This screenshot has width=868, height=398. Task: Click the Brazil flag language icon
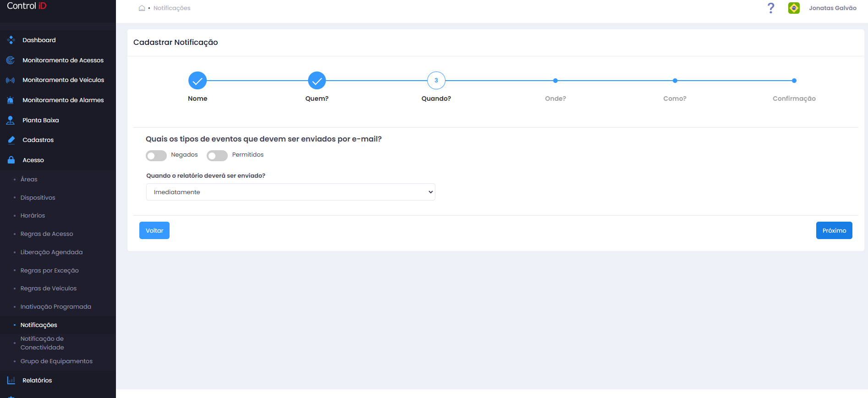(x=794, y=8)
